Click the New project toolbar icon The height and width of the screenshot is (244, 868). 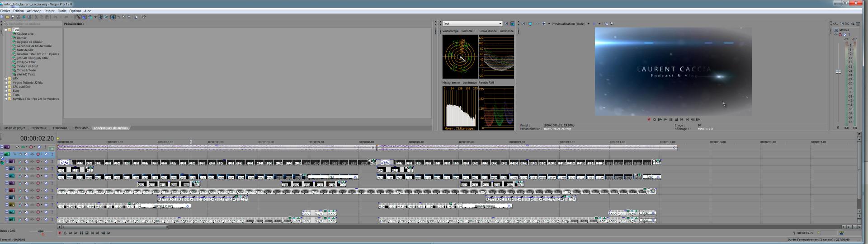2,17
